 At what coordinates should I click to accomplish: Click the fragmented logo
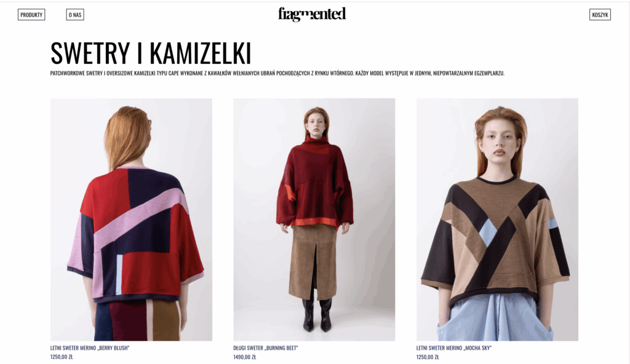312,15
